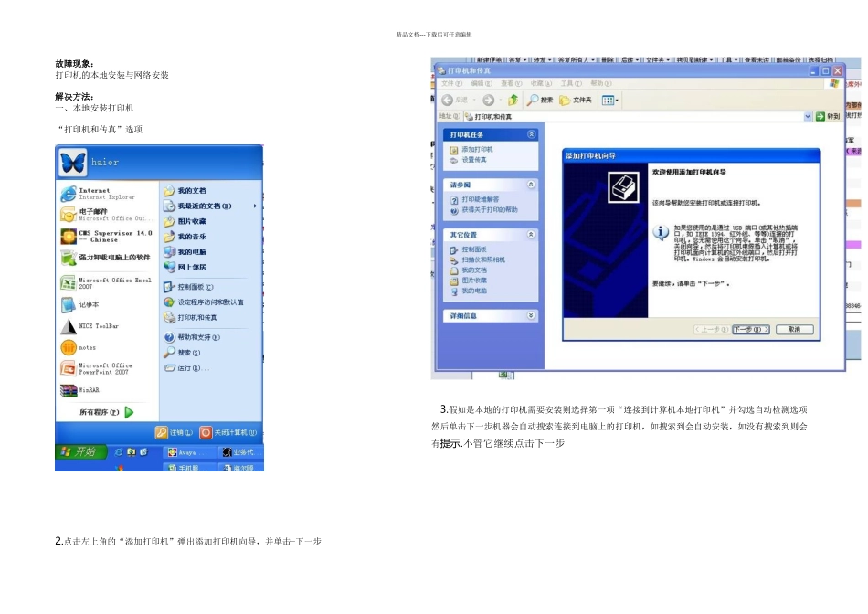Click 我的电脑 link in 其它位置
Viewport: 868px width, 614px height.
[x=469, y=291]
